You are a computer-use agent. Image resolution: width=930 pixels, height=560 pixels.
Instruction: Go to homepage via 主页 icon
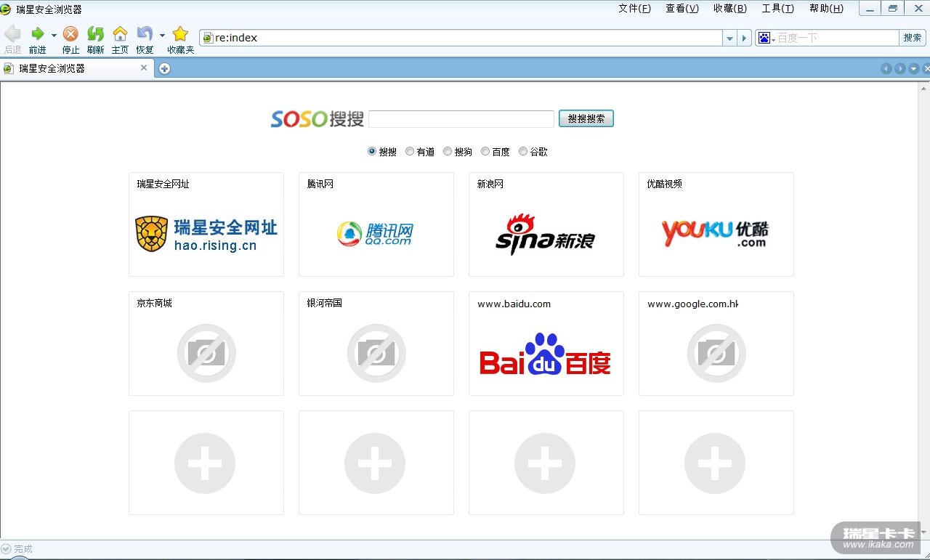click(120, 33)
